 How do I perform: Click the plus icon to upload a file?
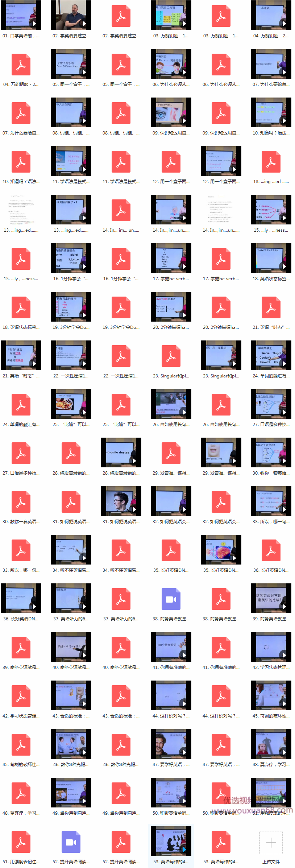pos(271,842)
